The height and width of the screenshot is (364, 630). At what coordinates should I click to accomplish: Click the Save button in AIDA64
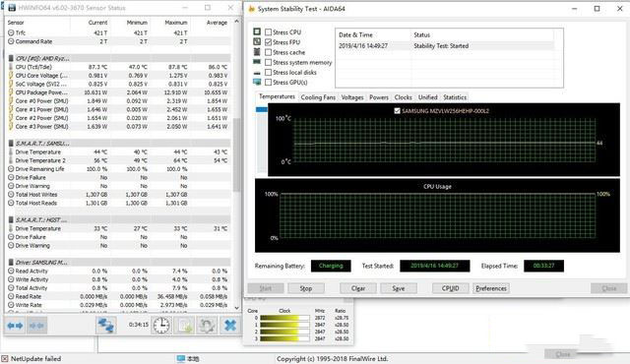click(x=398, y=288)
